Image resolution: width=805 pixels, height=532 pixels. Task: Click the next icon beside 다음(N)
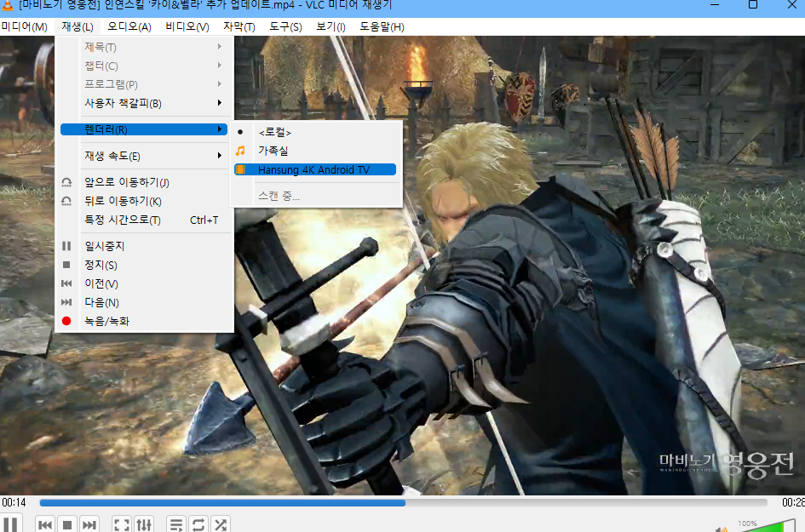(66, 302)
